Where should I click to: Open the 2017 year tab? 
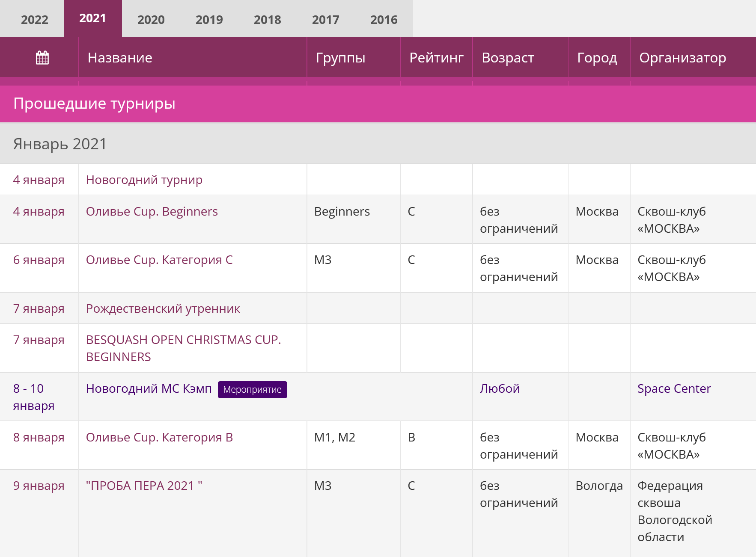coord(325,20)
